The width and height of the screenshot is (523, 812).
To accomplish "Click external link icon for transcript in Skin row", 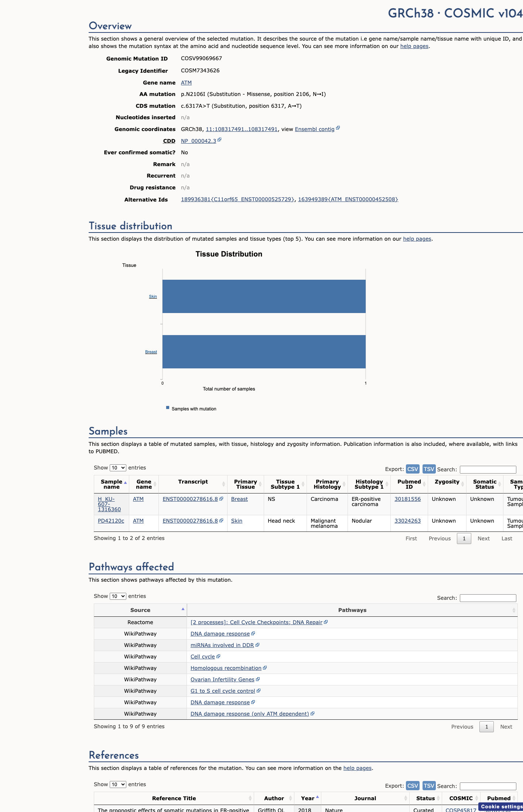I will [x=221, y=520].
